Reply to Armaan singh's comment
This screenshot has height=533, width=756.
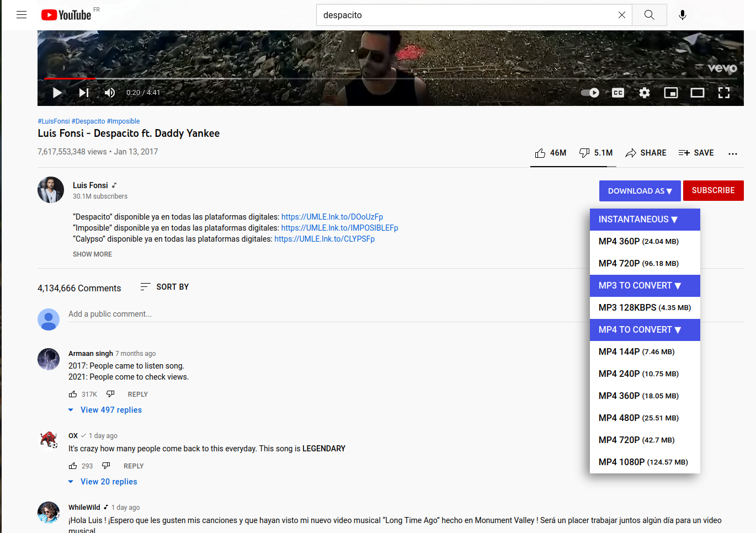click(x=138, y=395)
